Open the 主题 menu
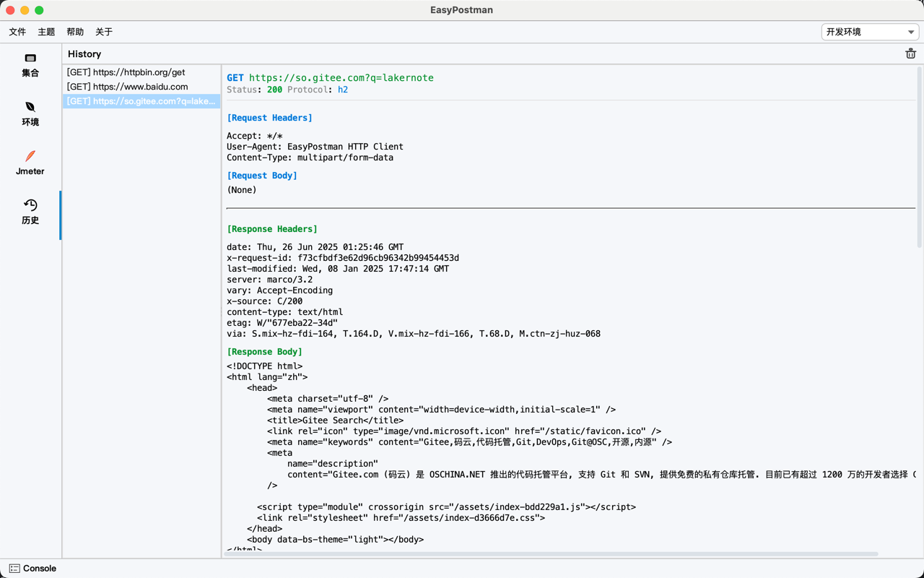Screen dimensions: 924x578 46,32
